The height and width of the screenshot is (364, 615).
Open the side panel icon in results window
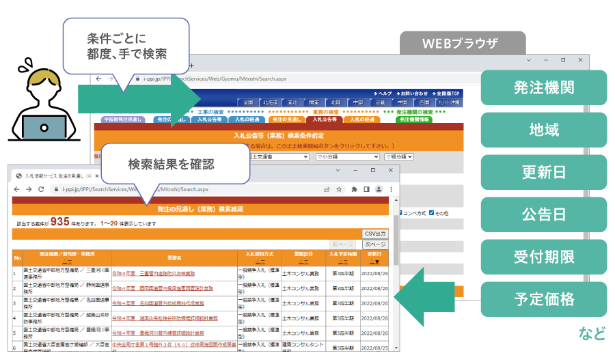(366, 189)
